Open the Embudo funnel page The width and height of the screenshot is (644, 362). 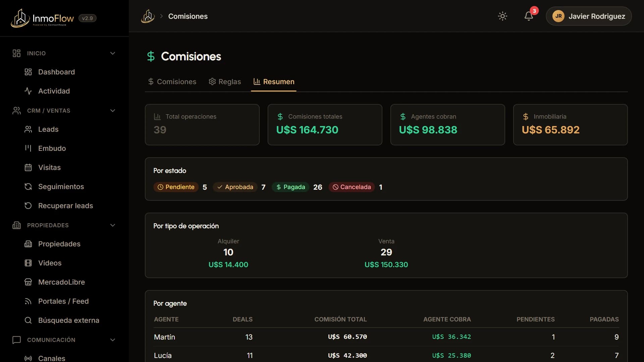(x=52, y=148)
